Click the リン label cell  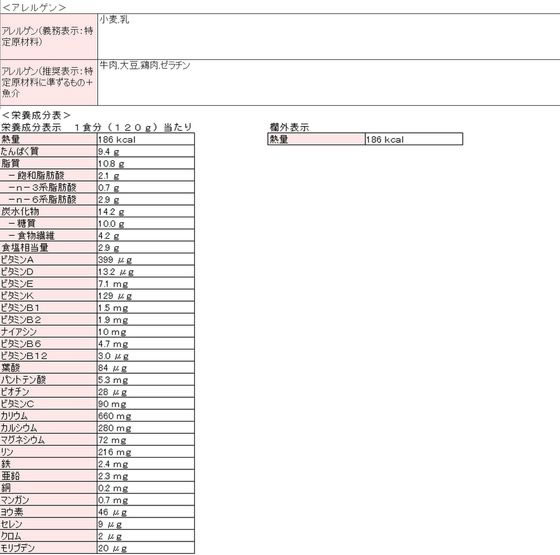[49, 452]
